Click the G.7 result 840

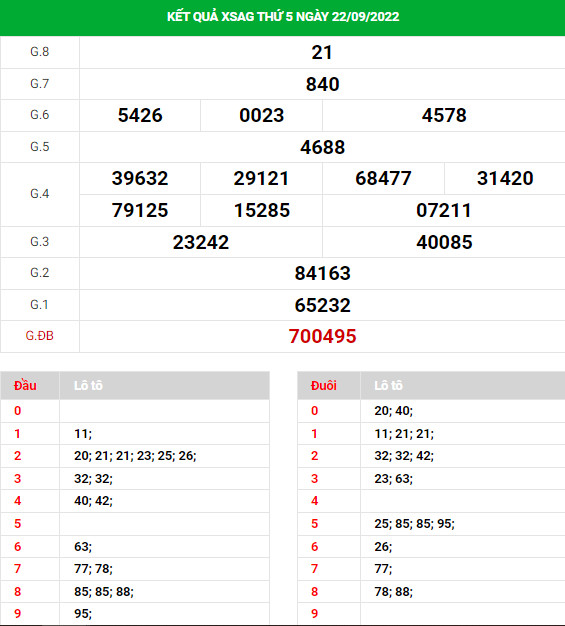(323, 84)
